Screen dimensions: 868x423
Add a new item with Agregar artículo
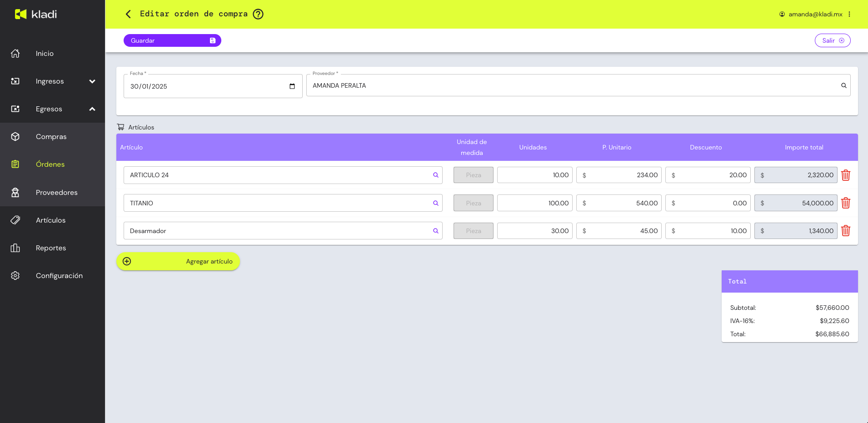[178, 261]
